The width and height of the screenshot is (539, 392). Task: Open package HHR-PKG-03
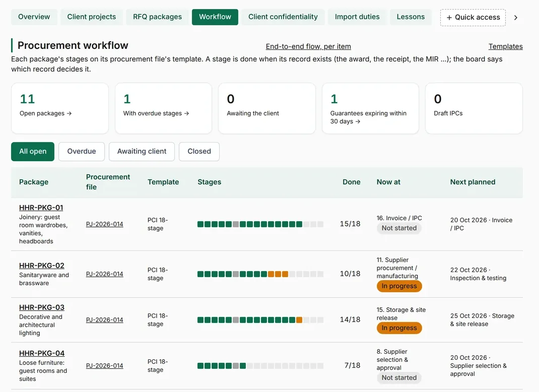pos(42,307)
